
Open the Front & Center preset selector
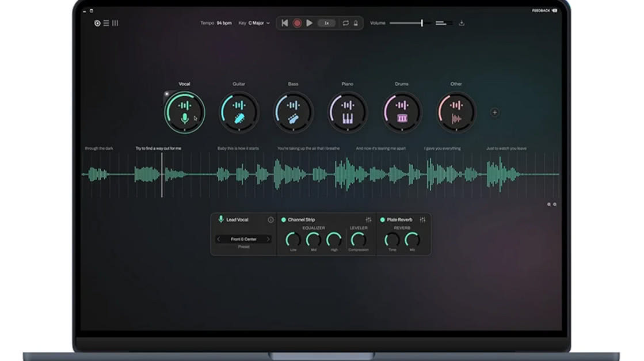(x=243, y=239)
